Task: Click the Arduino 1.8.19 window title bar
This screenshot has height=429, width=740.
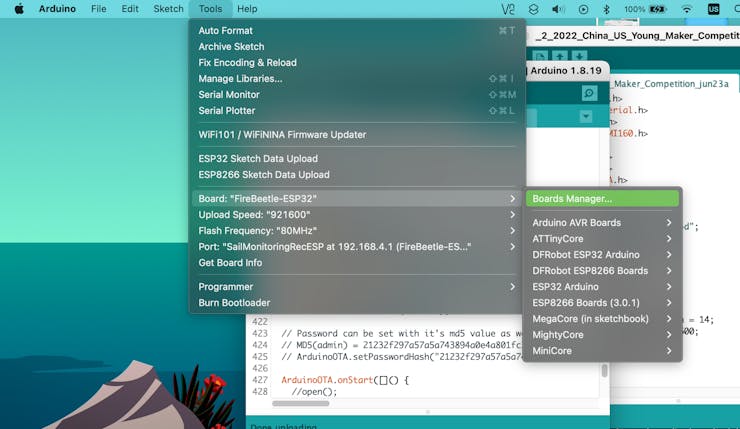Action: (x=566, y=71)
